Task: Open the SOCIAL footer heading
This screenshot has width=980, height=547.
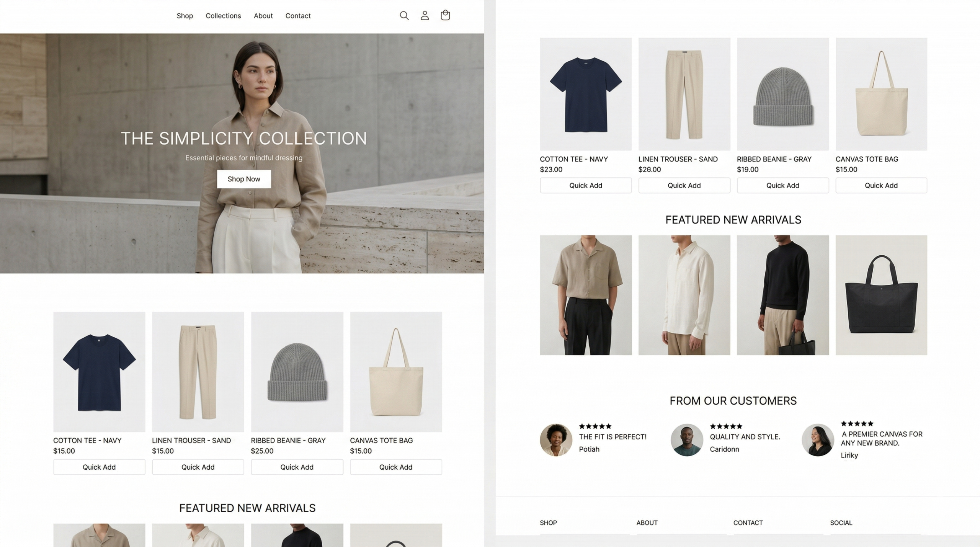Action: (841, 523)
